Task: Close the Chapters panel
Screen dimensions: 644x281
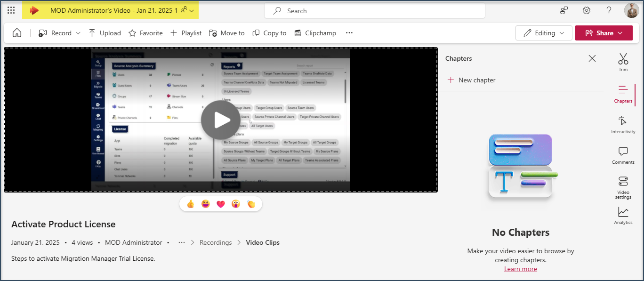Action: [592, 58]
